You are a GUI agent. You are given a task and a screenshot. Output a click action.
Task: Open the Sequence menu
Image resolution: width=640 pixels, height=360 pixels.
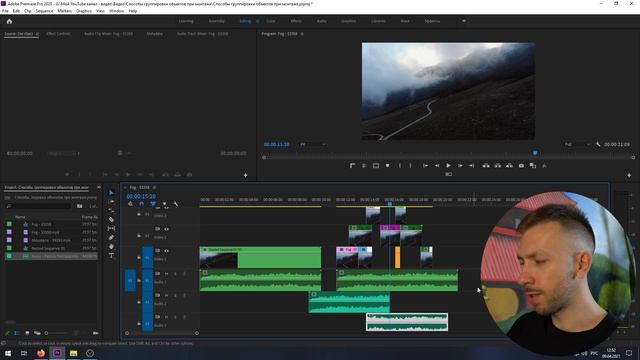point(44,11)
